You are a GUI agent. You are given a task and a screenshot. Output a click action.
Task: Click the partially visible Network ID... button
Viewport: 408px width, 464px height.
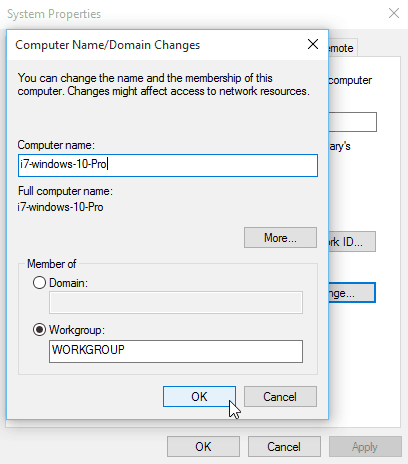352,242
